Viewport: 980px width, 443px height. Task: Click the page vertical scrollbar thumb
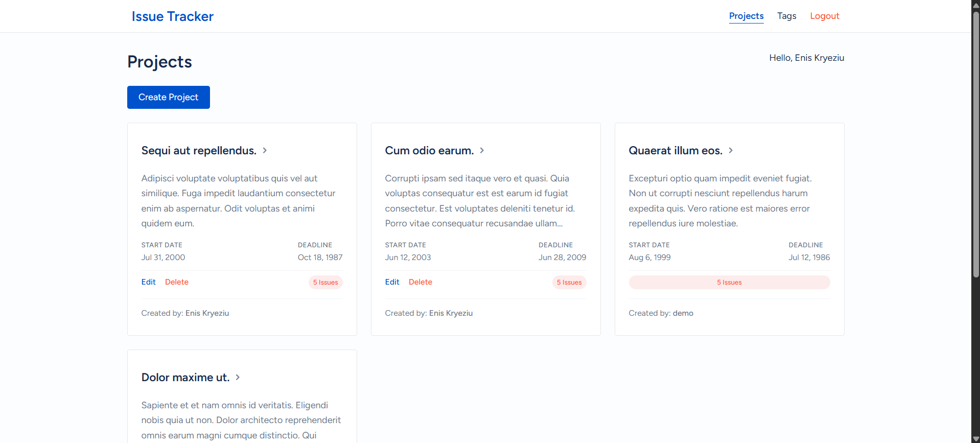(975, 143)
